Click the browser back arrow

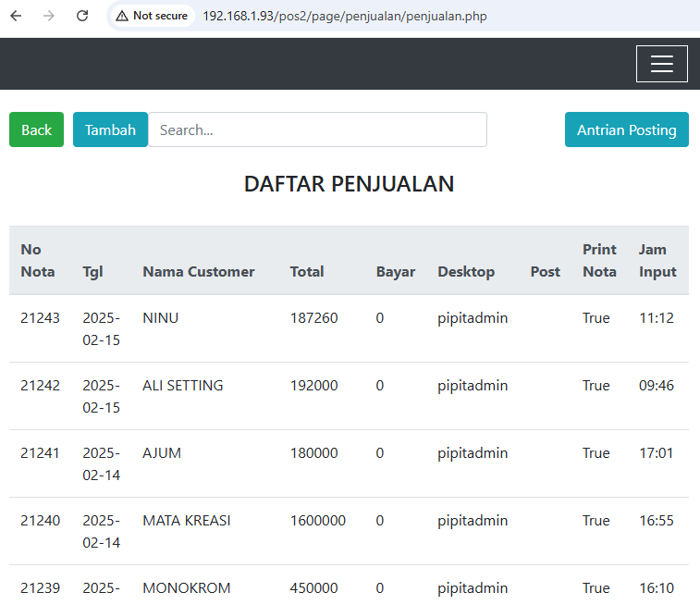coord(16,16)
